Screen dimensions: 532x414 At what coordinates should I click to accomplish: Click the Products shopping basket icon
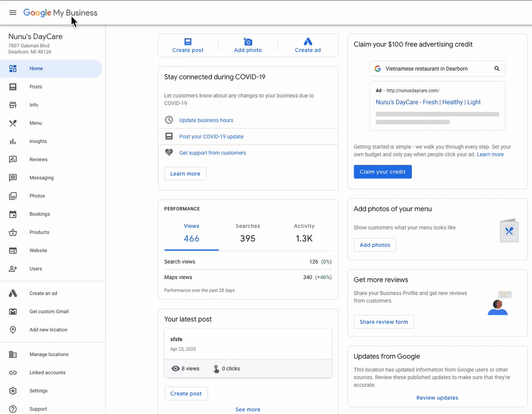[x=13, y=232]
